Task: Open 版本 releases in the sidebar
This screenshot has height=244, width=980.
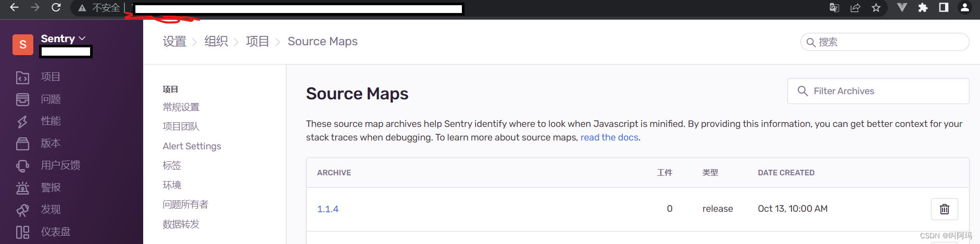Action: 51,143
